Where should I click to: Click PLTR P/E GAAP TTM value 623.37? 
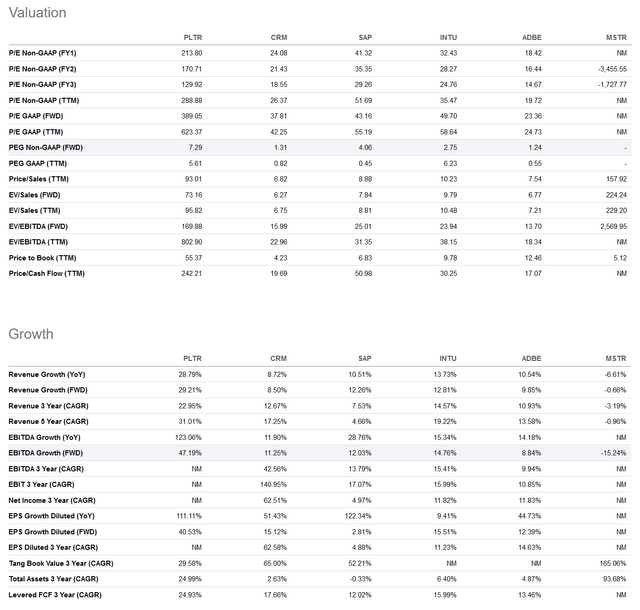tap(192, 132)
